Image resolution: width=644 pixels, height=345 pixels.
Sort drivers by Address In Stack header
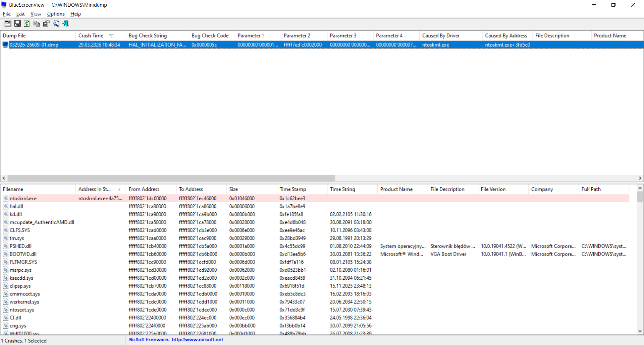pyautogui.click(x=101, y=189)
